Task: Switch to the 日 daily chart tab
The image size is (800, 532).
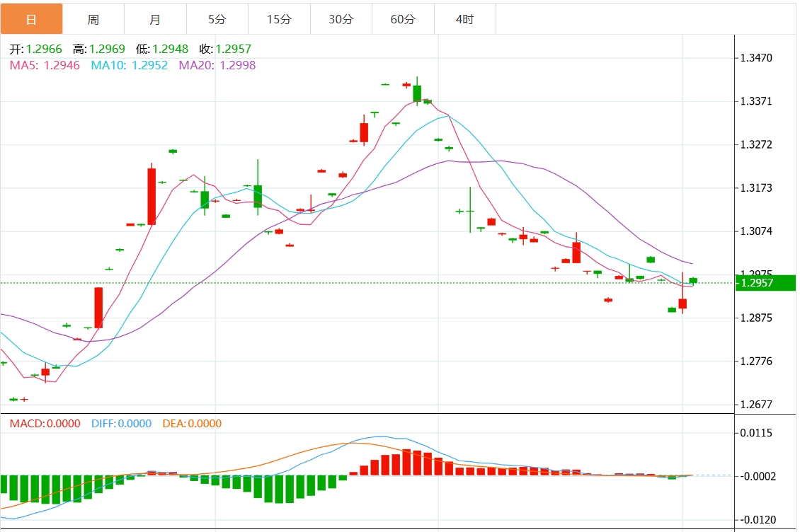Action: click(31, 19)
